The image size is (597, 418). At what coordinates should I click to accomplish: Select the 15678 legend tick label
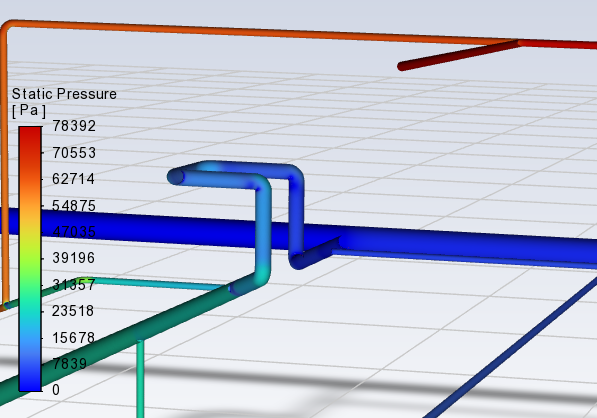(x=73, y=338)
